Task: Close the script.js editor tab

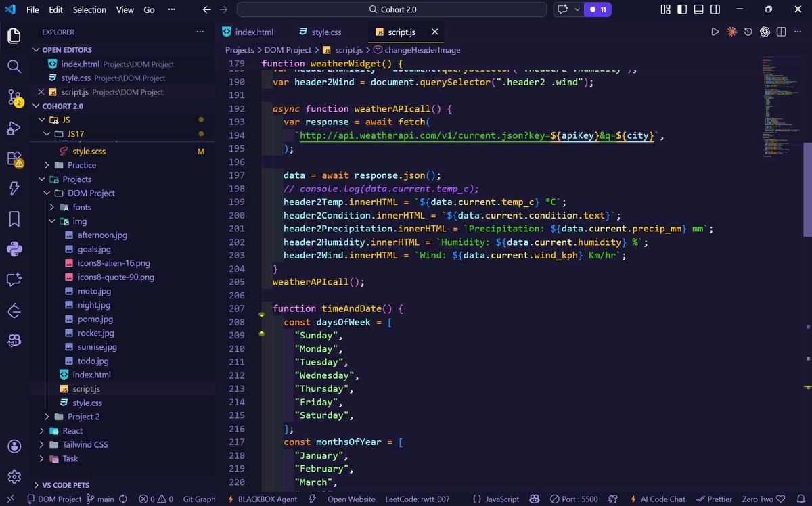Action: pyautogui.click(x=435, y=32)
